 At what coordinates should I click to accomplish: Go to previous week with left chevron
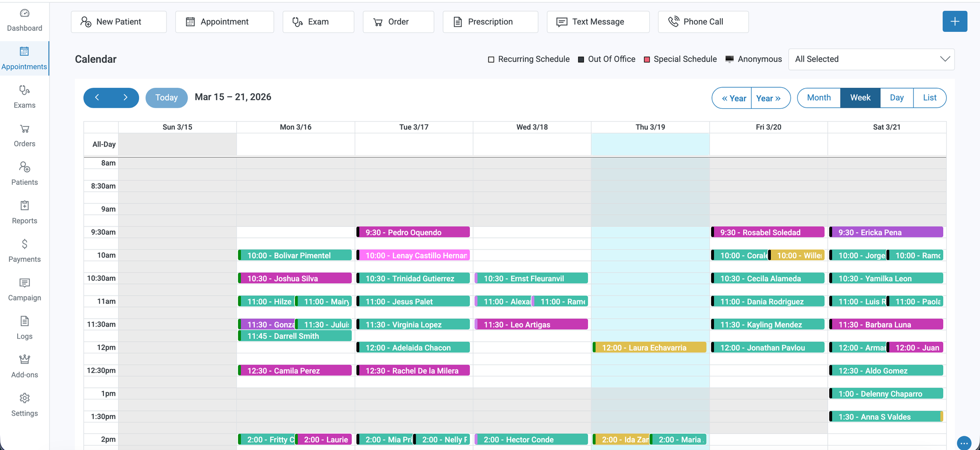click(97, 98)
